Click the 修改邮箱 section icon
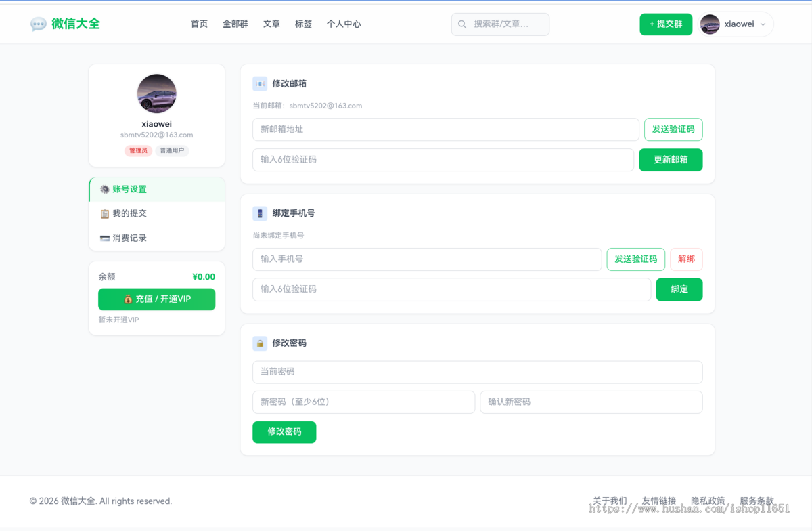 point(260,84)
